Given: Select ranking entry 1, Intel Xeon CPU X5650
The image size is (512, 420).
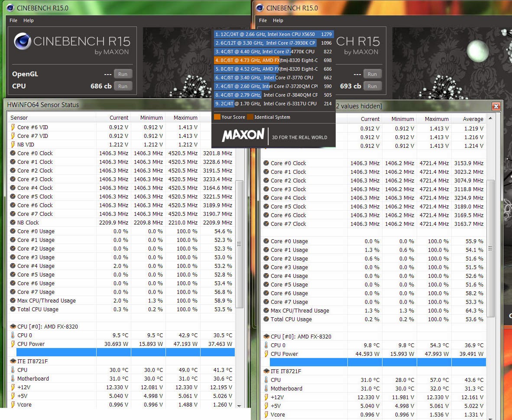Looking at the screenshot, I should tap(274, 34).
